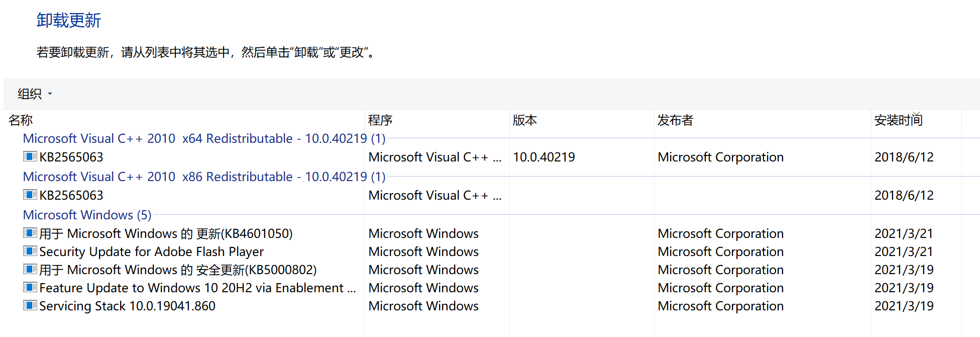Sort by the 发布者 column header
This screenshot has width=980, height=337.
[763, 120]
